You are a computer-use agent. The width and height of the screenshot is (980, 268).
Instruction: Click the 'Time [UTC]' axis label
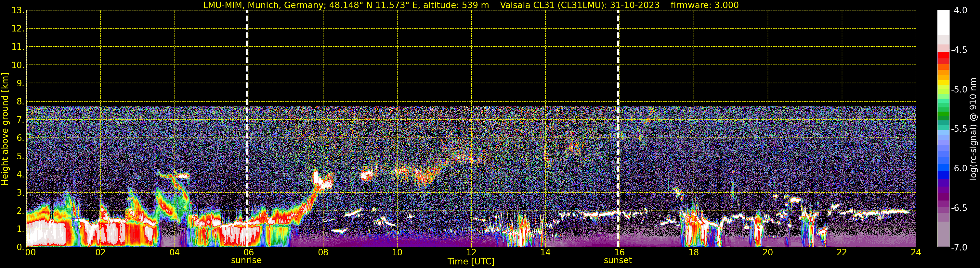pyautogui.click(x=471, y=262)
